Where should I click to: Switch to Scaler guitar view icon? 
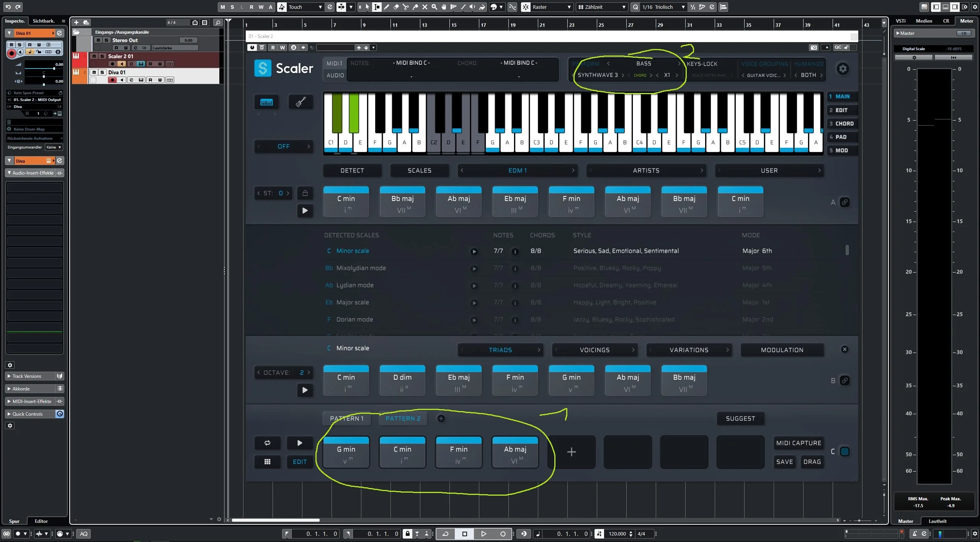[x=301, y=102]
